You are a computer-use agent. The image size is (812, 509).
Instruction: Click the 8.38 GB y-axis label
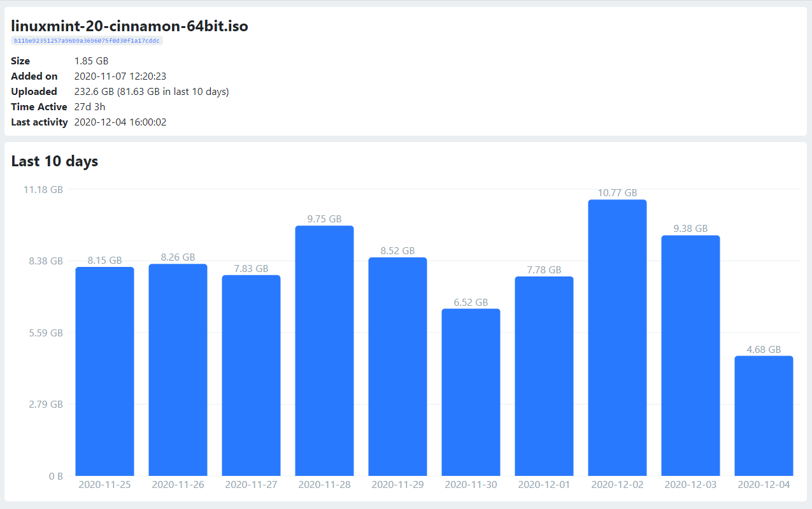click(x=46, y=261)
